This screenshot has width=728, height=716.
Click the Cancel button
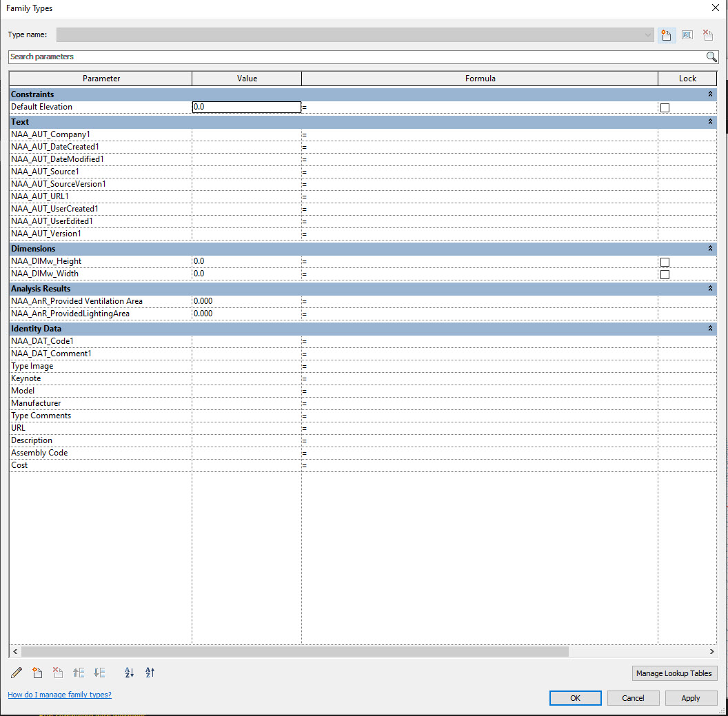coord(633,698)
